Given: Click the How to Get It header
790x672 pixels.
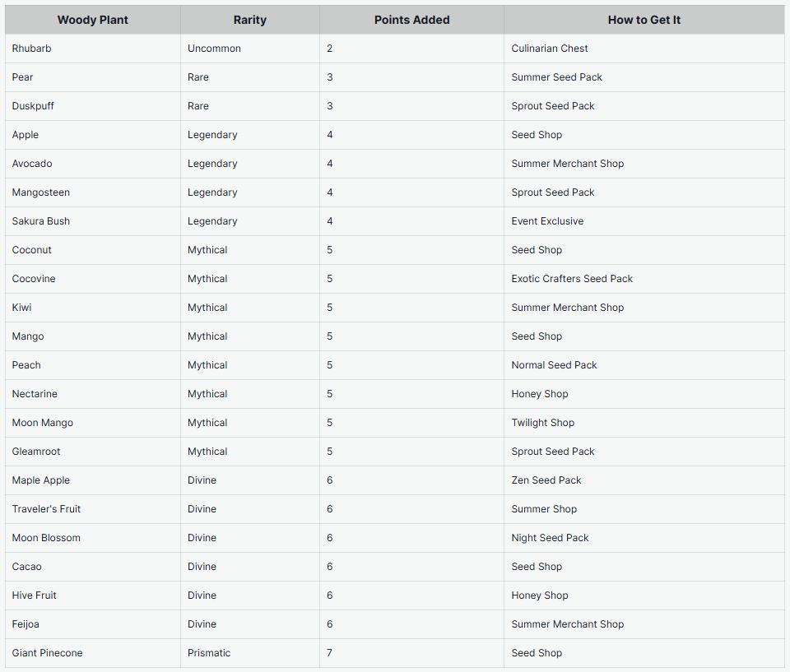Looking at the screenshot, I should click(644, 20).
